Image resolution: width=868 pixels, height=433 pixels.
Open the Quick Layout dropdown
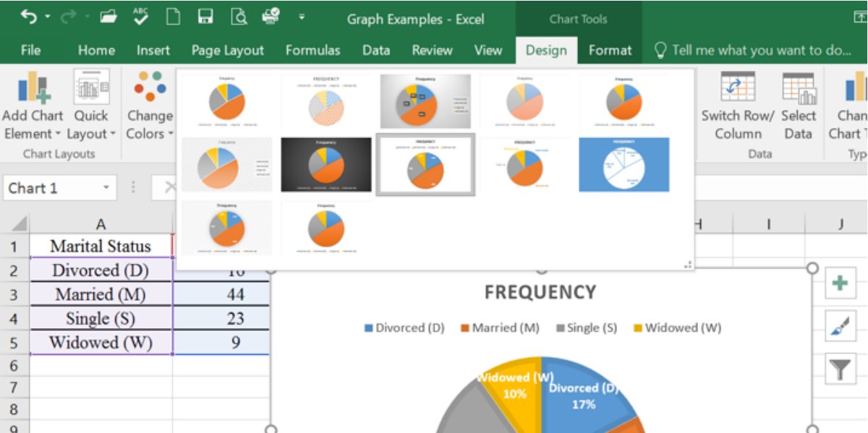click(91, 106)
